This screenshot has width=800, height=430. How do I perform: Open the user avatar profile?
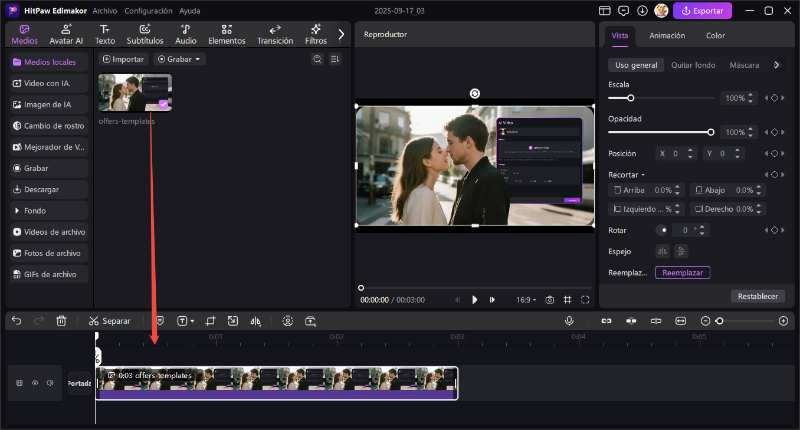[x=661, y=11]
